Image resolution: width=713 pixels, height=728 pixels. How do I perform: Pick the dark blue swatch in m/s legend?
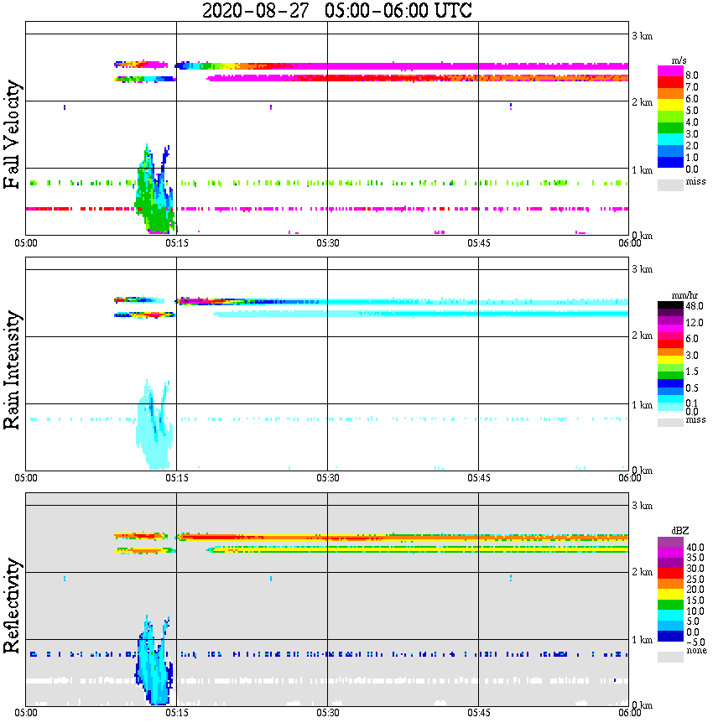(670, 162)
